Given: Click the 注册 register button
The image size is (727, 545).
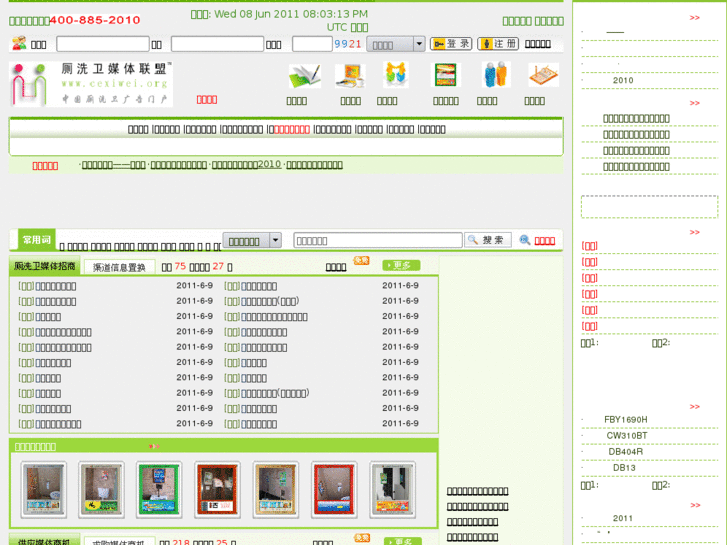Looking at the screenshot, I should [498, 44].
